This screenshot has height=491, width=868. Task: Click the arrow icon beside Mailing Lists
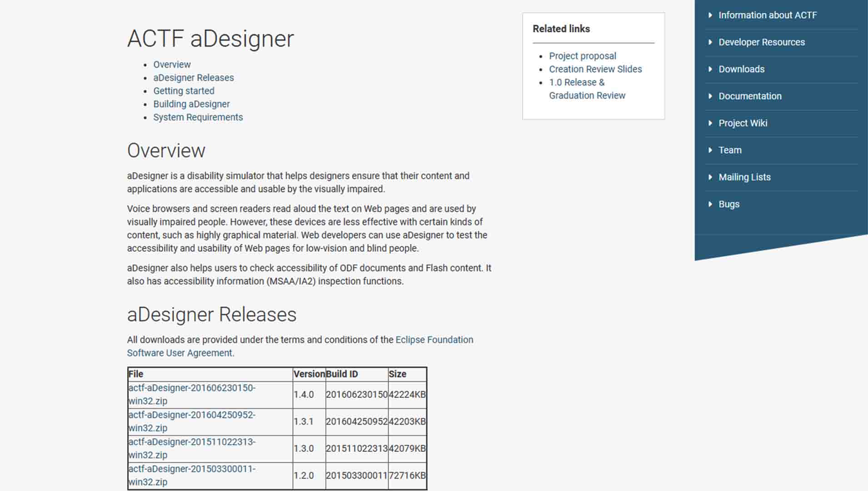(x=710, y=177)
